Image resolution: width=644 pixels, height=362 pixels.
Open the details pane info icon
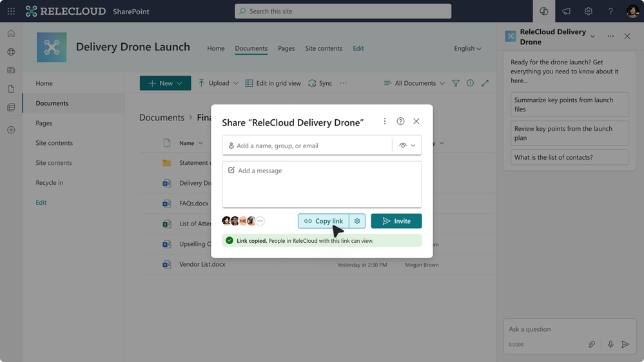[x=470, y=83]
